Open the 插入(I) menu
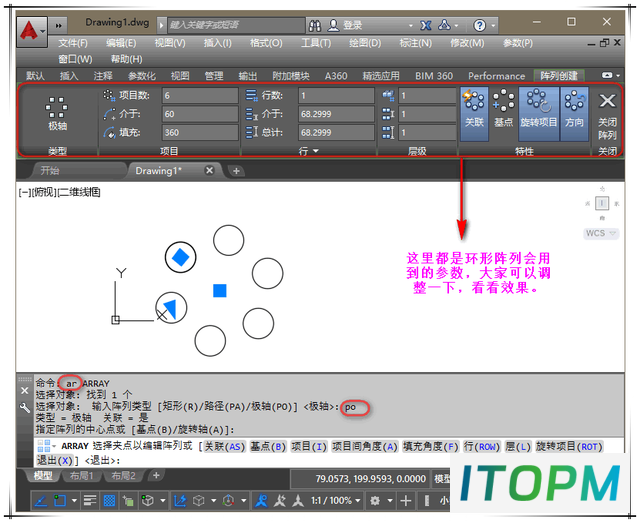 click(218, 43)
